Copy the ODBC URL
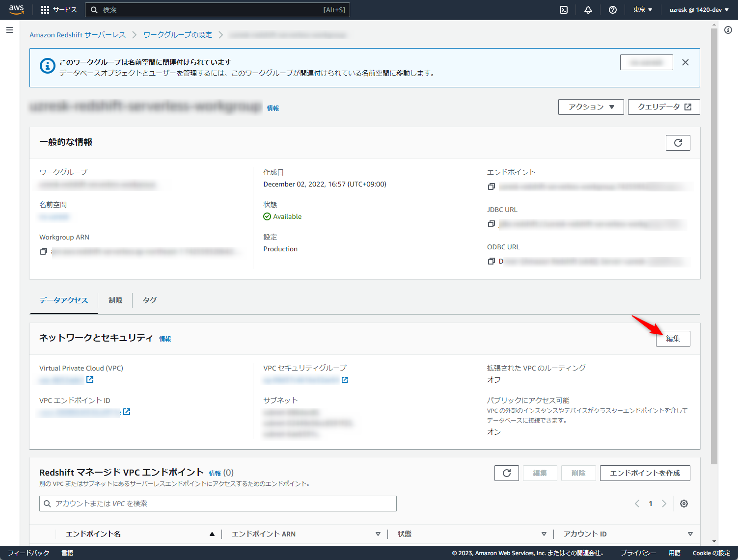Image resolution: width=738 pixels, height=560 pixels. click(x=491, y=261)
